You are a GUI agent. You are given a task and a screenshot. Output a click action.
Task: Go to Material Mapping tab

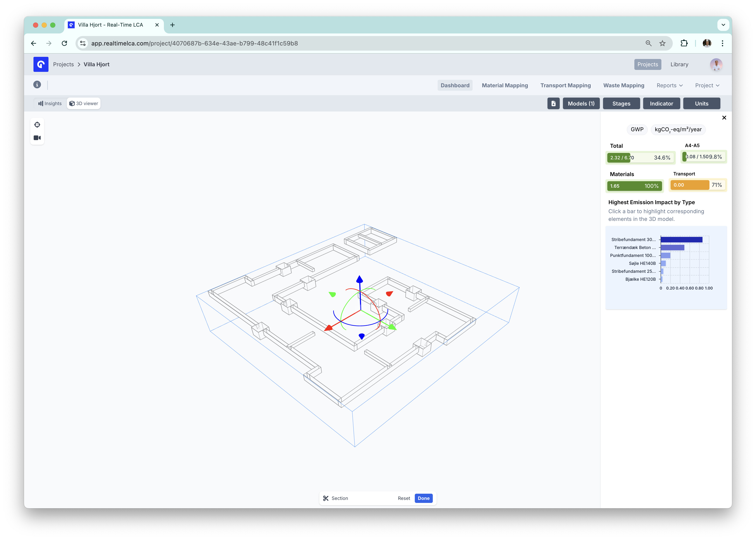(505, 85)
